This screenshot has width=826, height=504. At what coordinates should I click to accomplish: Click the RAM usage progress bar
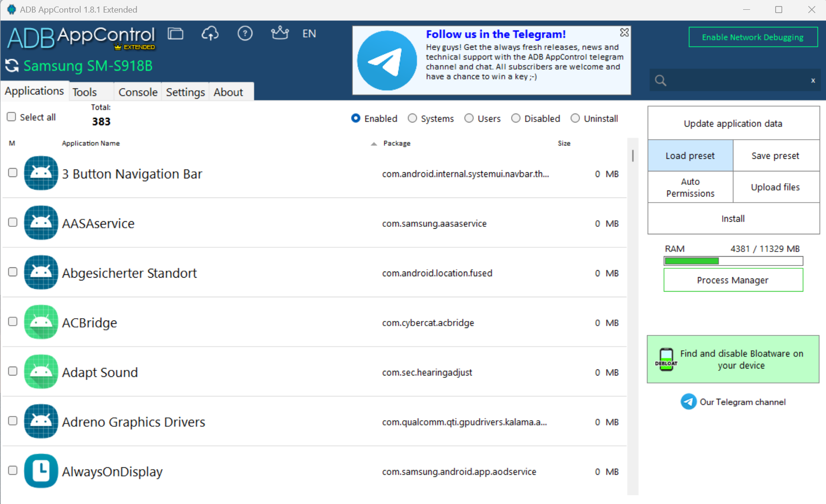pyautogui.click(x=733, y=261)
